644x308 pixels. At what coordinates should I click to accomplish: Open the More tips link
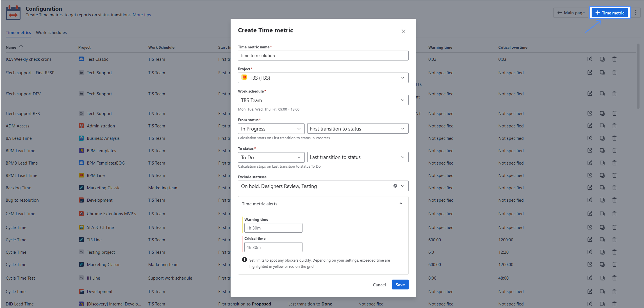pyautogui.click(x=142, y=15)
